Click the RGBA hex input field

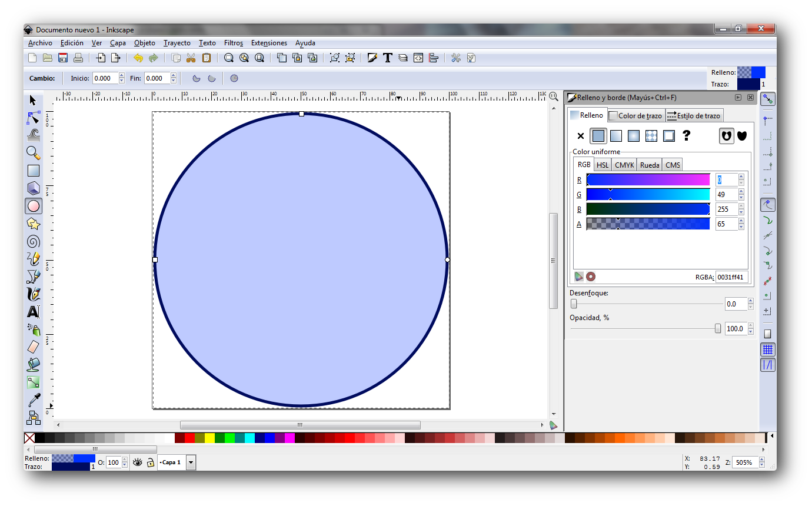[x=731, y=277]
